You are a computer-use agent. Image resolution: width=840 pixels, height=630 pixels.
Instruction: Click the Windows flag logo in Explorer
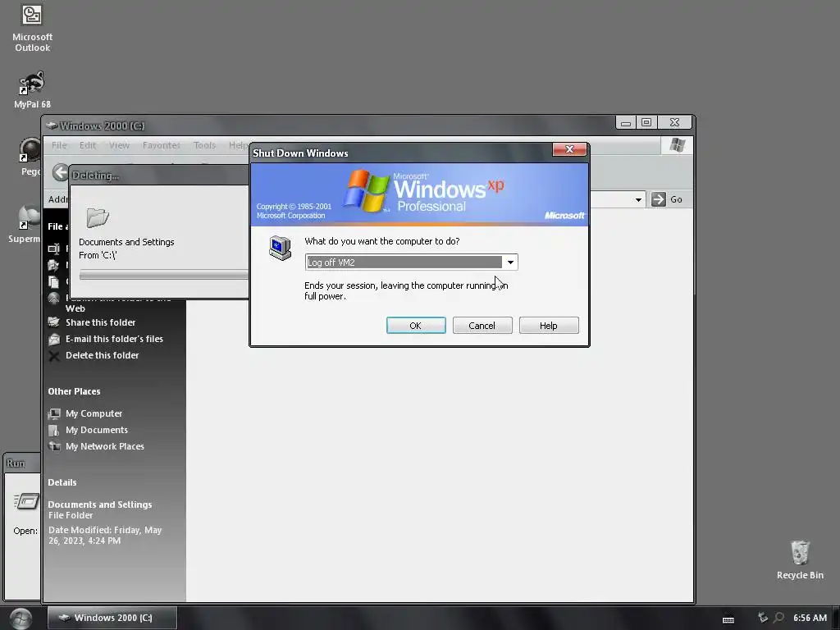(x=677, y=145)
